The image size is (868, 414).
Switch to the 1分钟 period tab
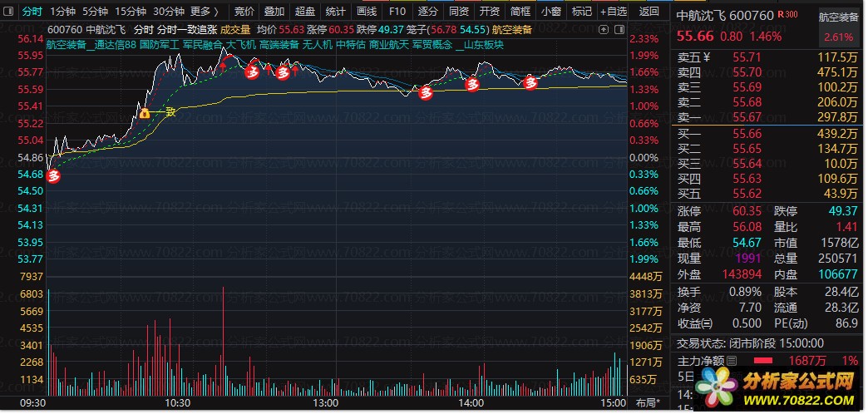pos(62,11)
